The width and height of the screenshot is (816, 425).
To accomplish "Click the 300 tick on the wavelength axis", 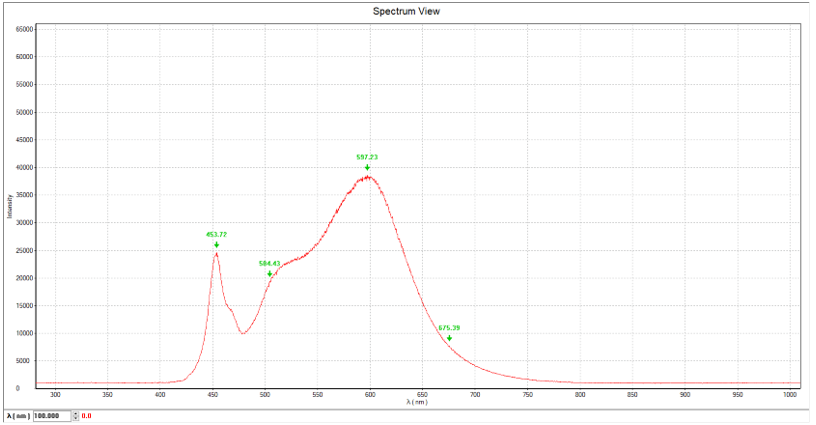I will (55, 395).
